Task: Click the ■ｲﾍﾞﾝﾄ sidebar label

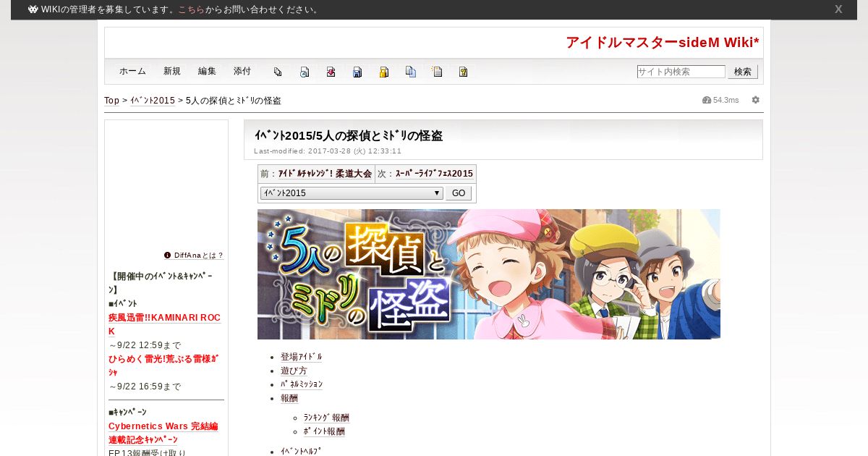Action: point(123,303)
